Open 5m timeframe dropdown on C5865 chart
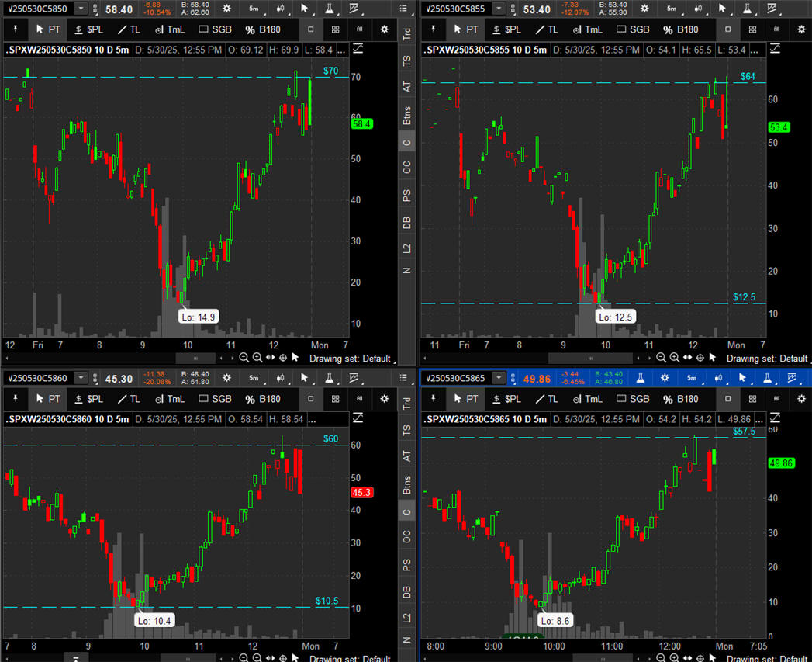The width and height of the screenshot is (812, 662). 693,378
